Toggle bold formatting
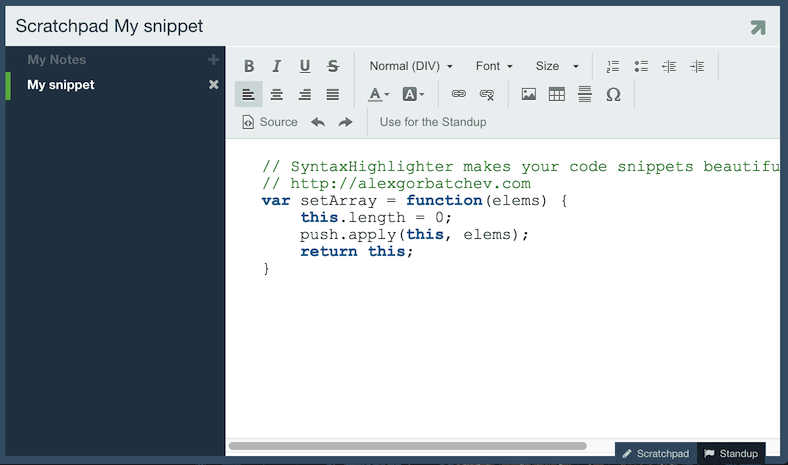 click(249, 66)
